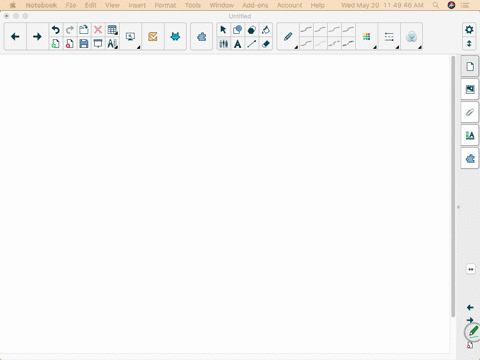Open the File menu

[71, 5]
